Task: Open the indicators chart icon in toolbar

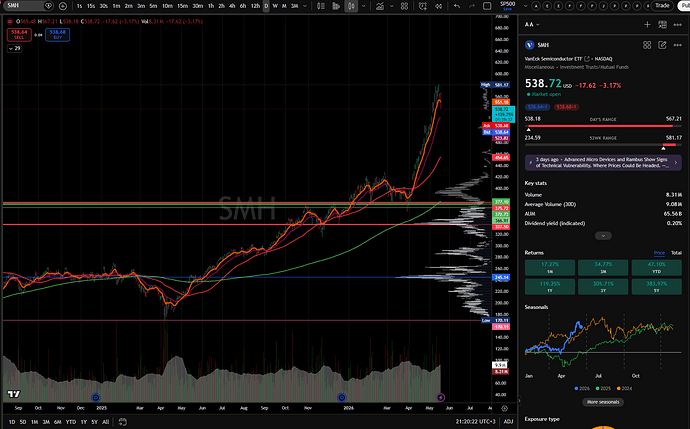Action: point(379,6)
